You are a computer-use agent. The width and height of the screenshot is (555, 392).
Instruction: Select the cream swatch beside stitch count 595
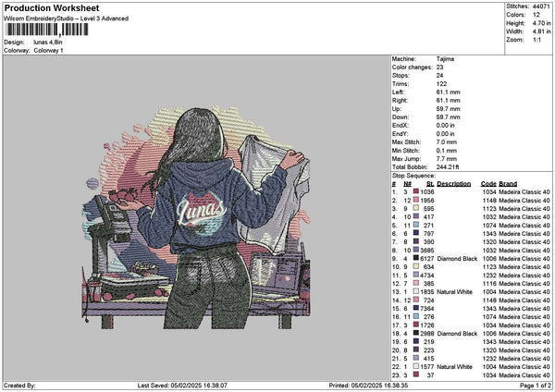coord(416,208)
